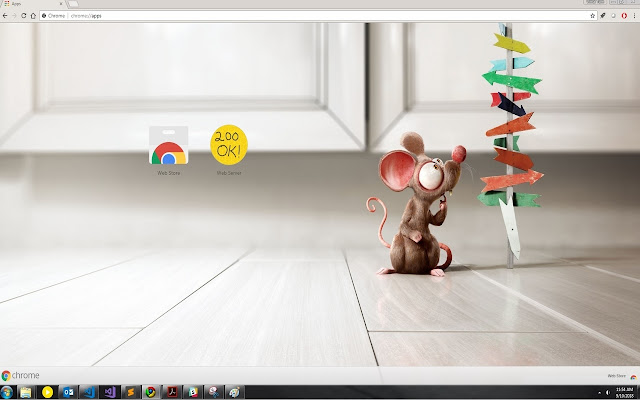Screen dimensions: 640x400
Task: Click the forward navigation arrow
Action: [14, 16]
